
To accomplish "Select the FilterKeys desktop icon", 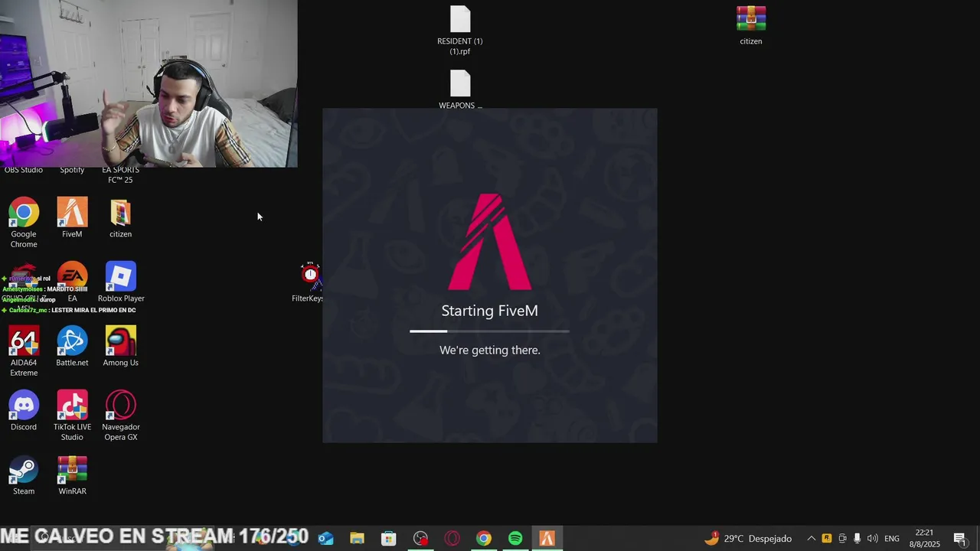I will coord(309,282).
